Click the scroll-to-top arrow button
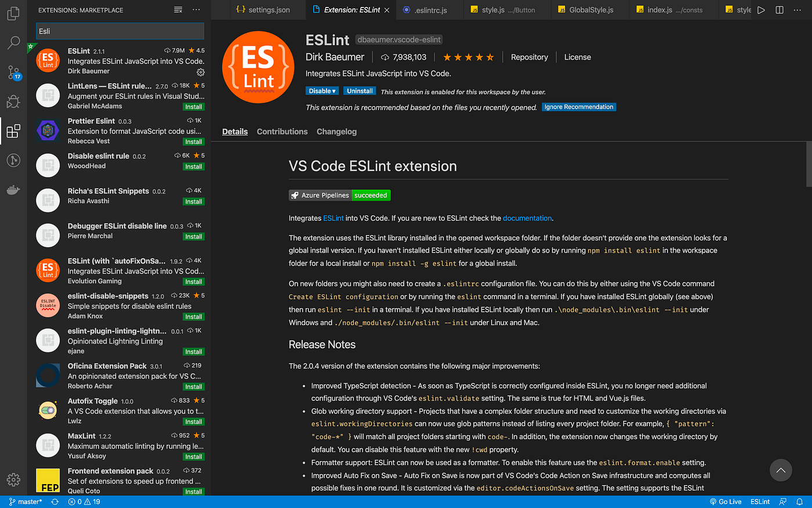Screen dimensions: 812x508 click(x=781, y=470)
